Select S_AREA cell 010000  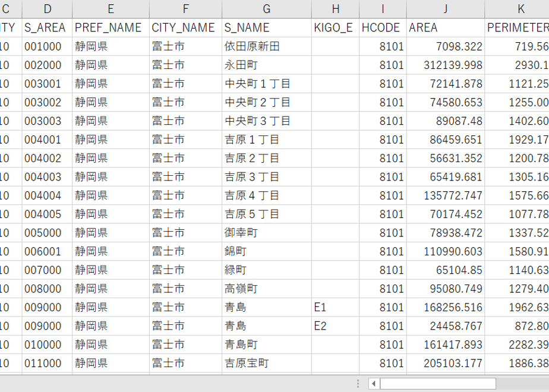click(48, 344)
